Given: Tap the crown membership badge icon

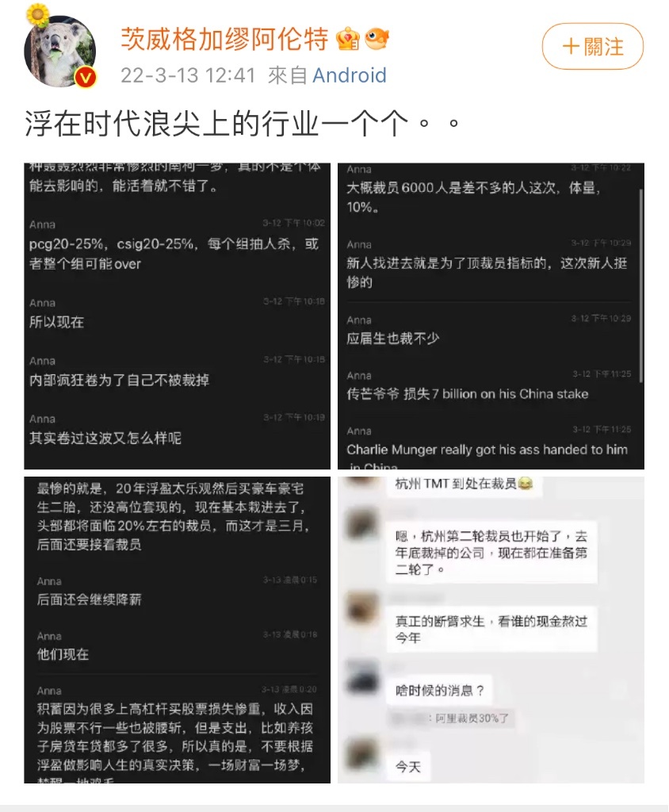Looking at the screenshot, I should coord(348,39).
